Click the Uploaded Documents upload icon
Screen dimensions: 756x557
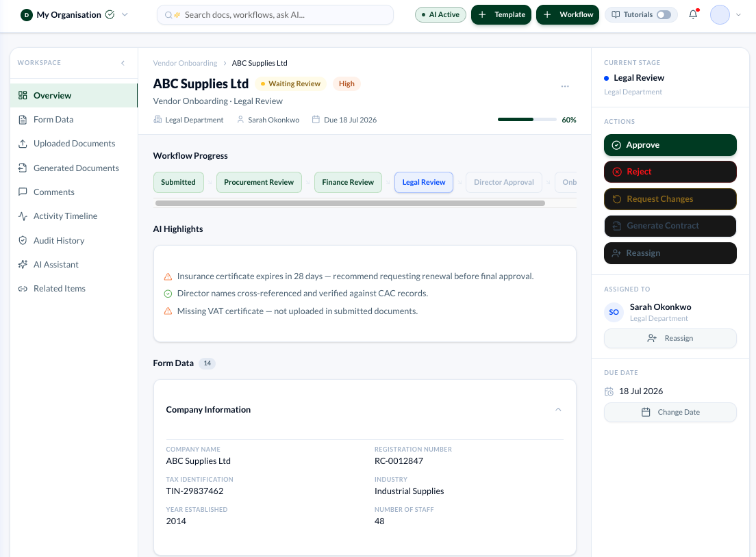(23, 144)
